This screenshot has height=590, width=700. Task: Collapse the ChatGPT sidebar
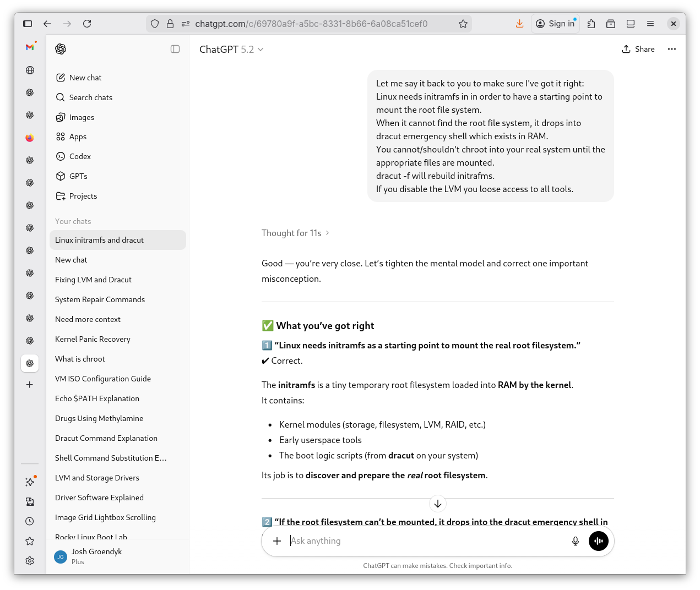pos(175,49)
